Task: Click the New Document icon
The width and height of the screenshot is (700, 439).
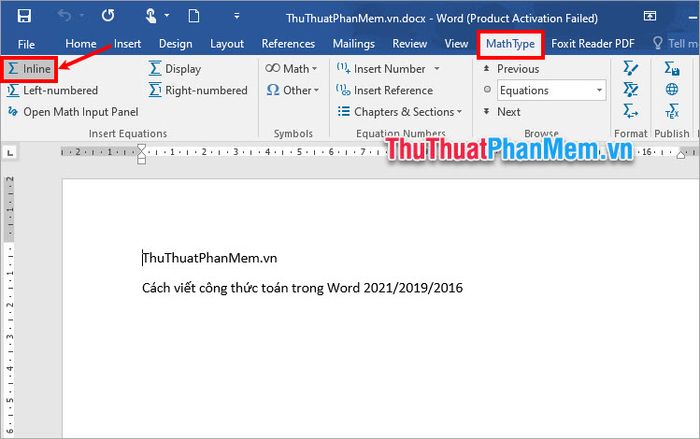Action: pyautogui.click(x=194, y=16)
